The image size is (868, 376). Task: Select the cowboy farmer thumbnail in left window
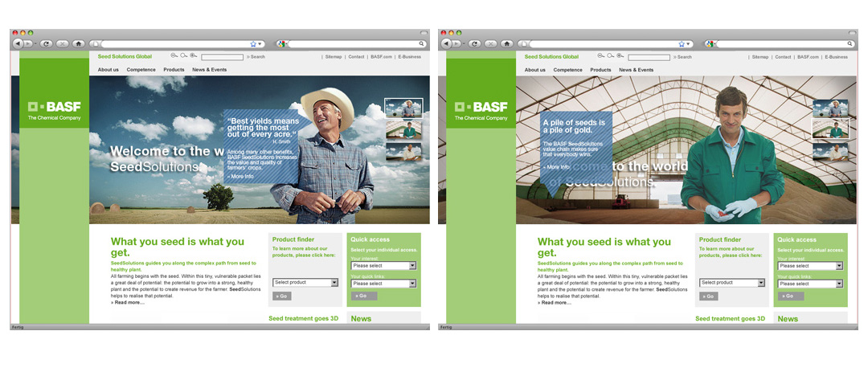(403, 108)
